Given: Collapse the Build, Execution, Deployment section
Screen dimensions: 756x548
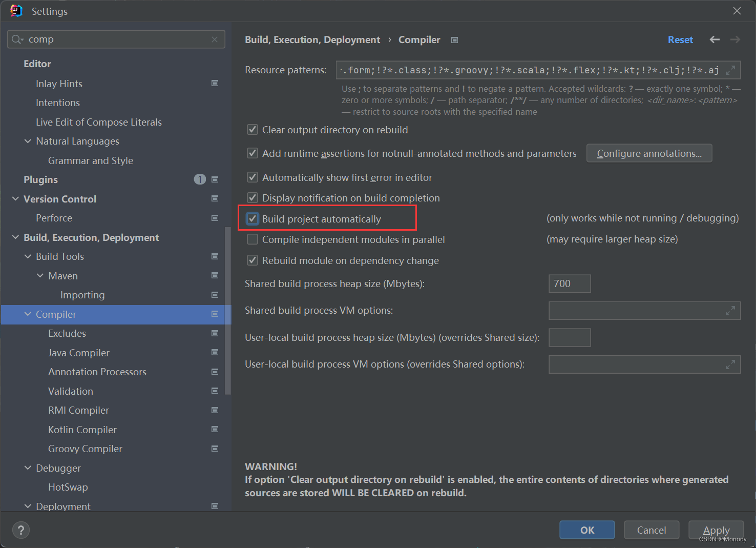Looking at the screenshot, I should coord(15,237).
